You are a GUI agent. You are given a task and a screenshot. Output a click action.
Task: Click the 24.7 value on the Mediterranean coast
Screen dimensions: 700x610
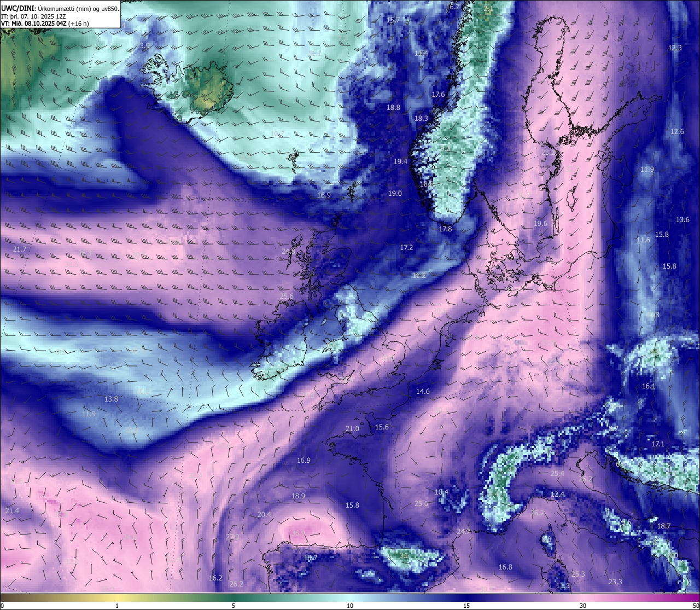tap(464, 532)
